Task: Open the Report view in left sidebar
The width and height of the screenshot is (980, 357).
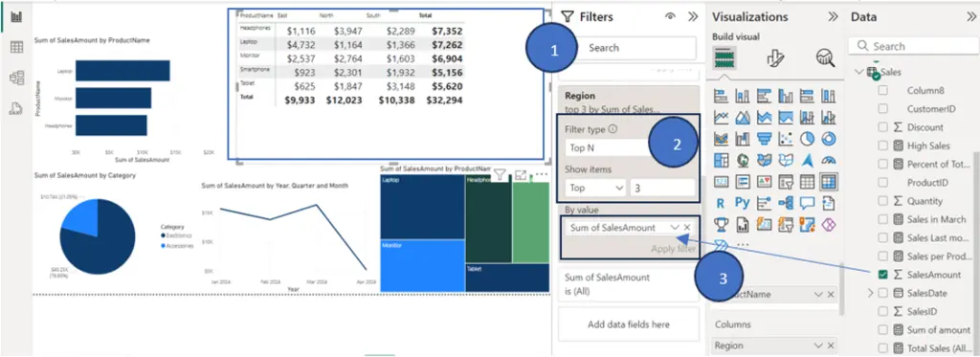Action: [x=16, y=17]
